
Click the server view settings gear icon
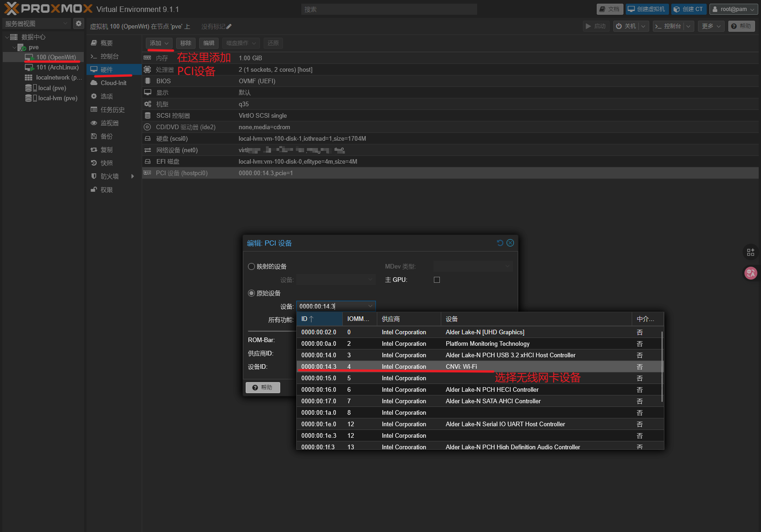(79, 23)
